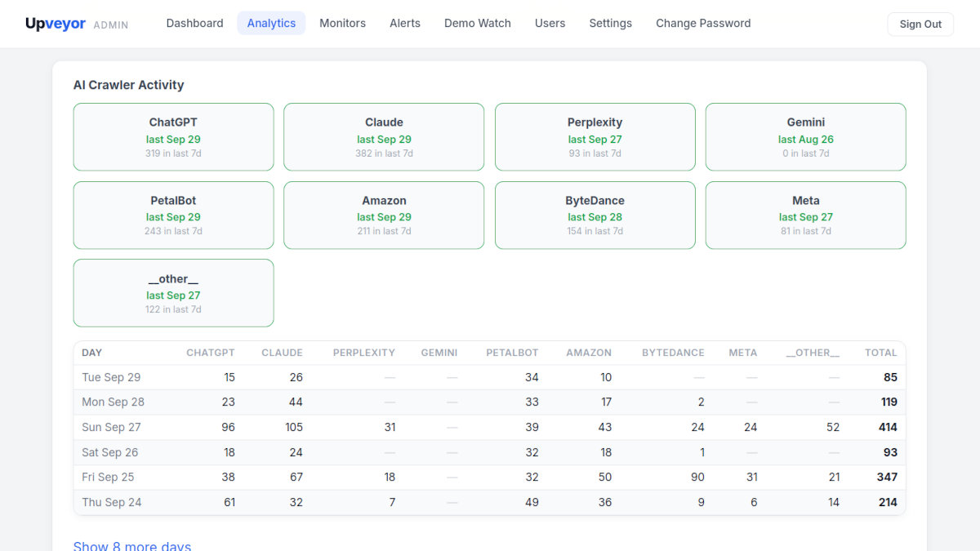Expand Show 8 more days link
980x551 pixels.
coord(132,545)
